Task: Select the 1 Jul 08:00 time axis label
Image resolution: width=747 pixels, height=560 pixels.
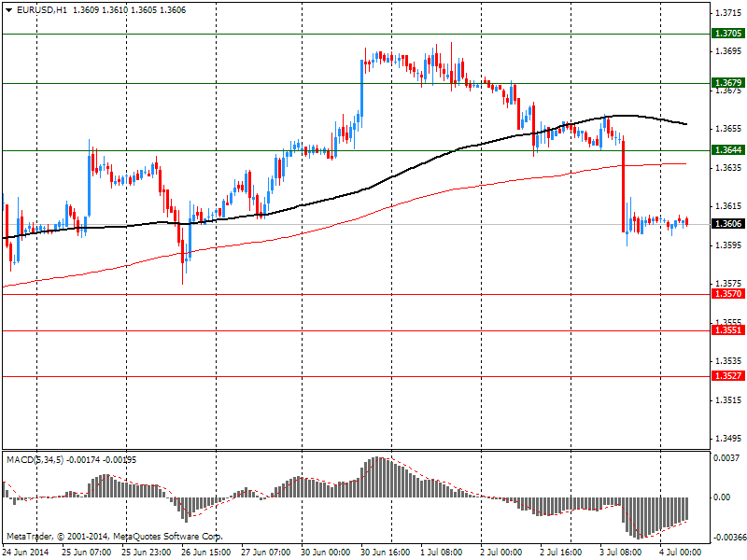Action: [x=441, y=553]
